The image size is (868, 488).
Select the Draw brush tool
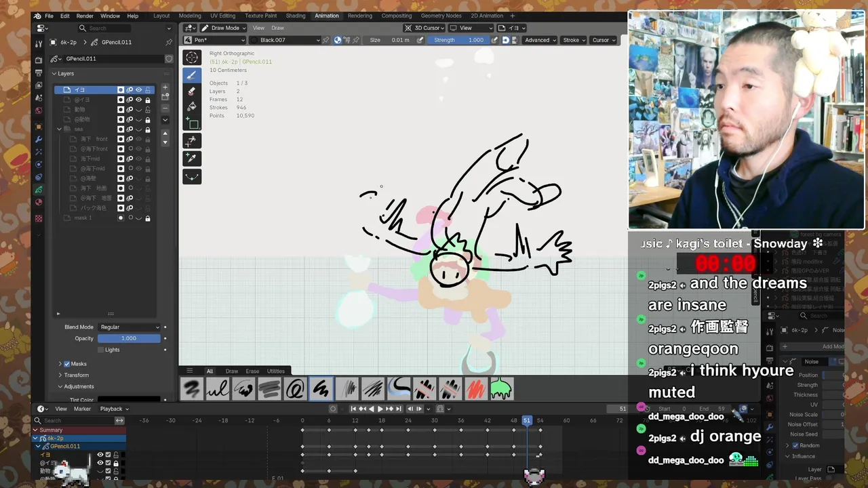pos(192,75)
